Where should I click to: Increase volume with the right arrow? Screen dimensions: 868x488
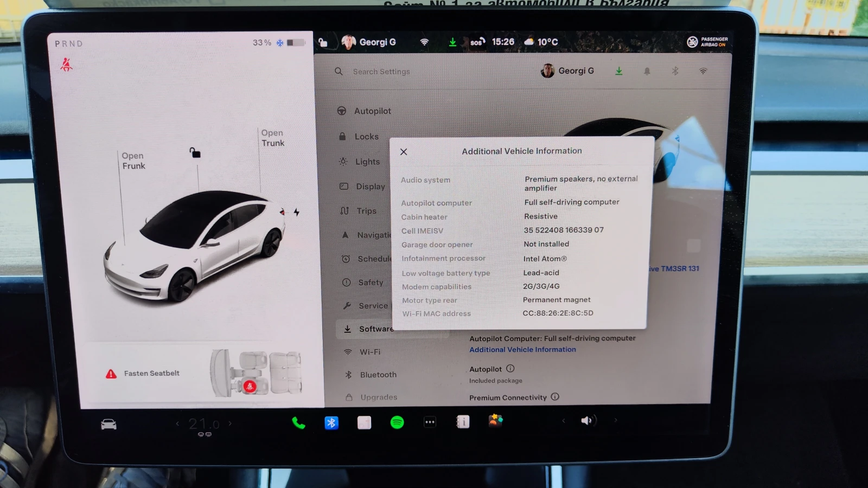pos(615,420)
